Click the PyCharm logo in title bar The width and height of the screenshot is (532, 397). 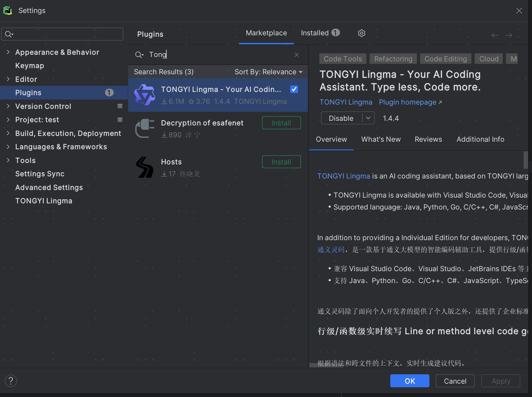coord(8,10)
